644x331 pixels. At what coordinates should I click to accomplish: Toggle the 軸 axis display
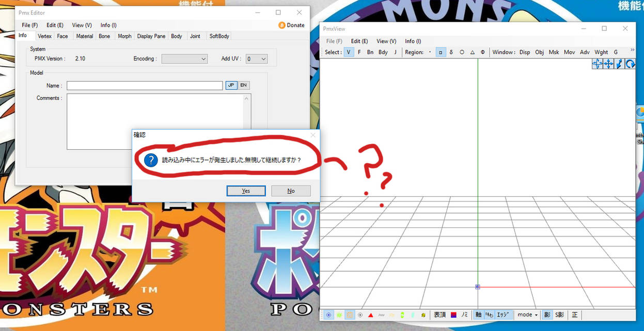pos(478,315)
